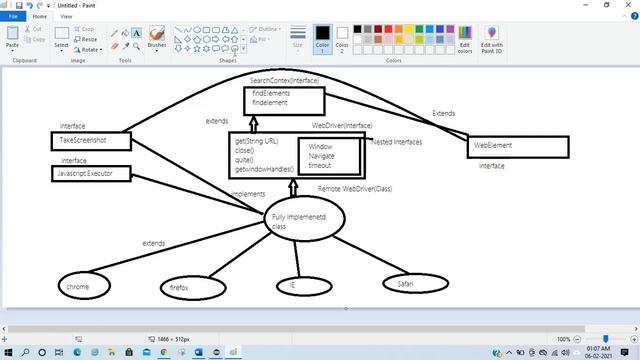Screen dimensions: 640x360
Task: Click the Copy button
Action: coord(35,39)
